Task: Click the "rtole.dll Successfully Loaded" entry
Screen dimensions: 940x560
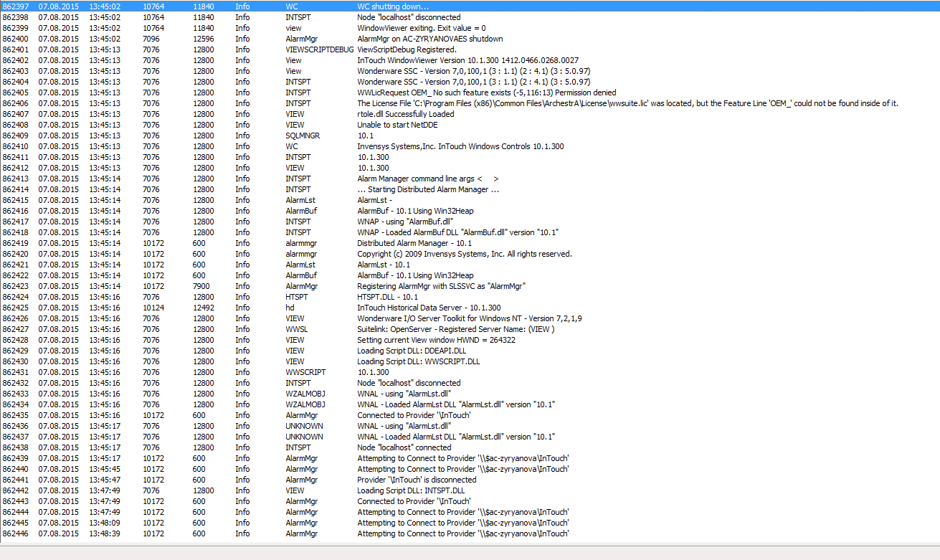Action: point(405,114)
